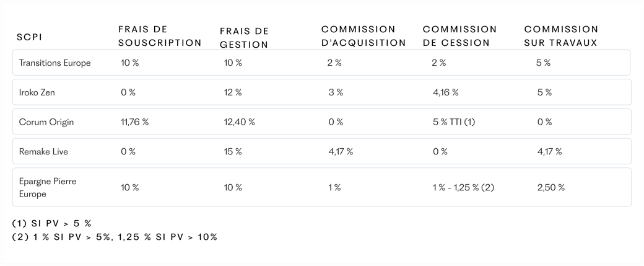The height and width of the screenshot is (266, 644).
Task: Click footnote (2) about 1,25 % threshold
Action: [115, 237]
